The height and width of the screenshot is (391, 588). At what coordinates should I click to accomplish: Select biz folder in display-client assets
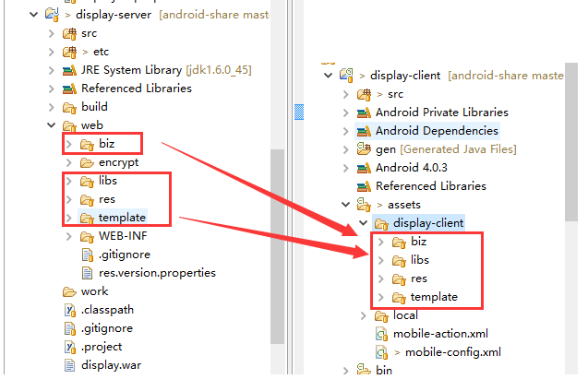click(418, 242)
